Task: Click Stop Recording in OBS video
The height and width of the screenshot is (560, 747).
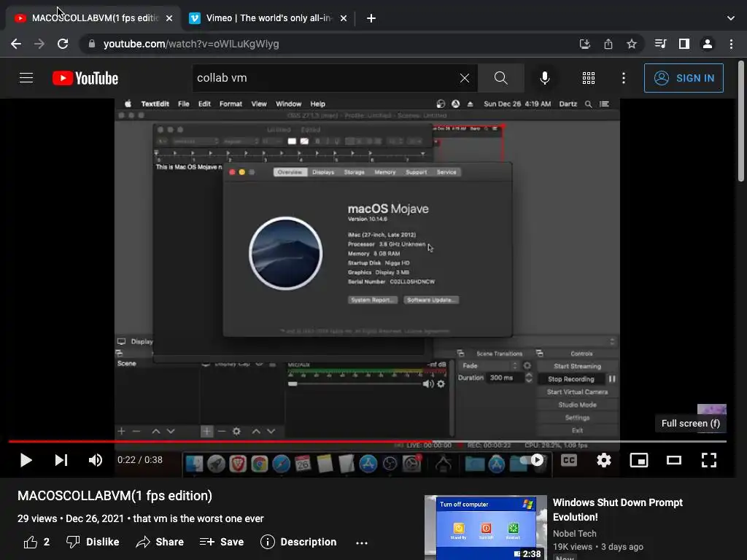Action: 570,379
